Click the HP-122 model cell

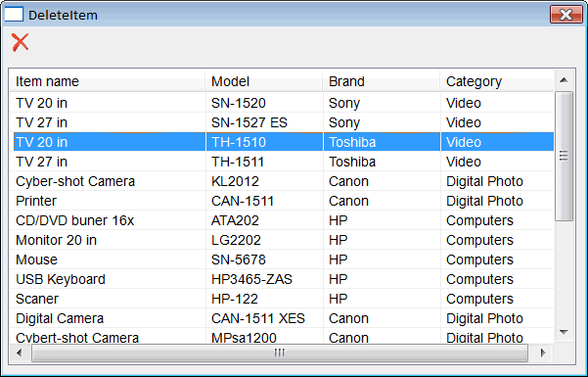coord(264,299)
